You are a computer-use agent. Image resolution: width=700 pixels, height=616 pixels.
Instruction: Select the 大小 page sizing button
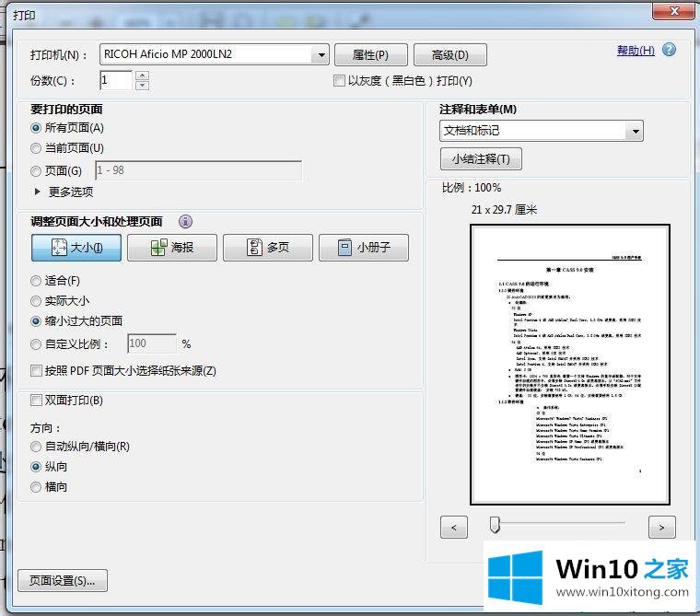76,248
